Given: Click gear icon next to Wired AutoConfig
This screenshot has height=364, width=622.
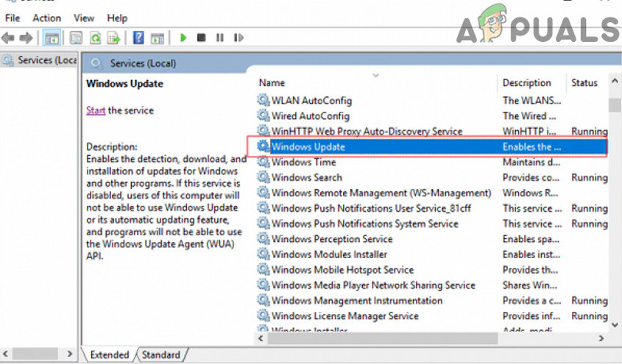Looking at the screenshot, I should tap(263, 115).
